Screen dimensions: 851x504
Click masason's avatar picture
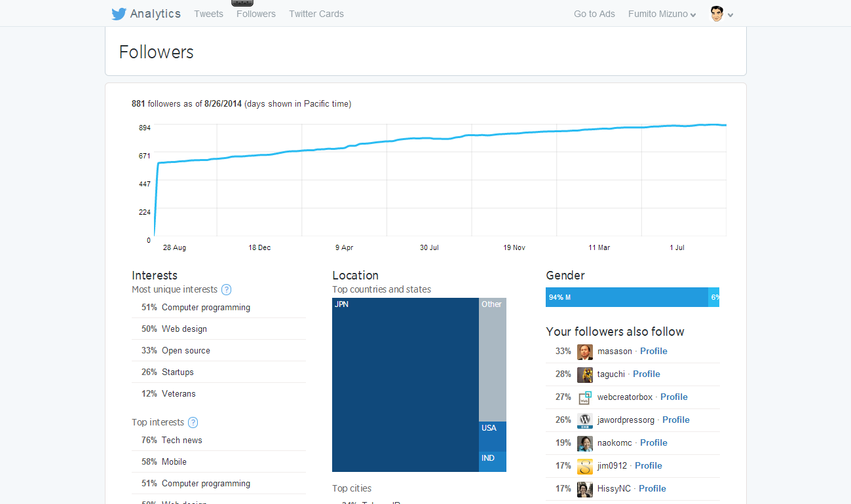pyautogui.click(x=585, y=351)
